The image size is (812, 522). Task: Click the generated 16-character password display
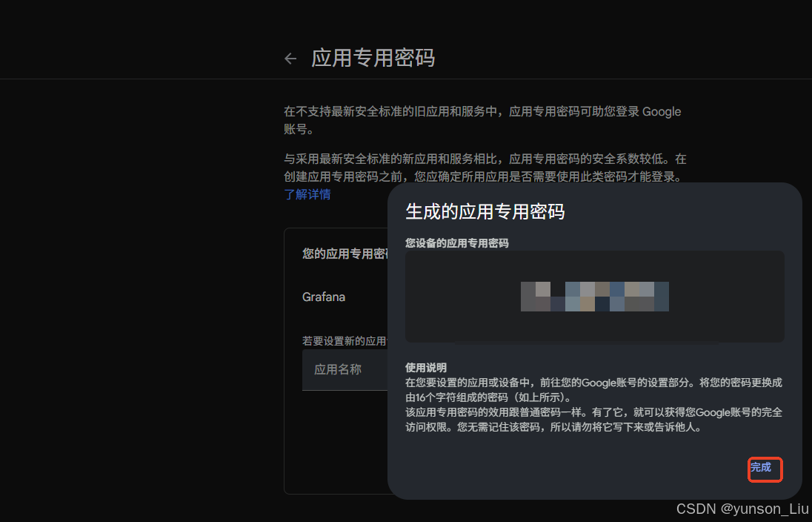(595, 296)
